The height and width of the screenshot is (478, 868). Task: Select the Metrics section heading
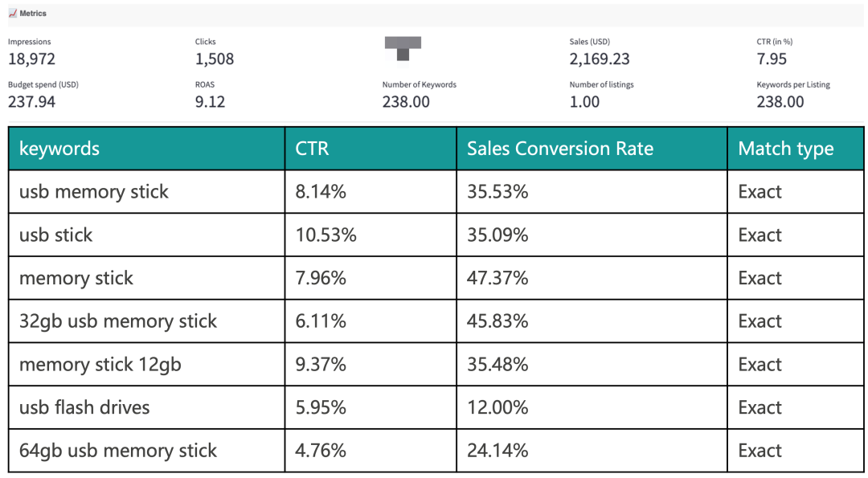click(x=33, y=14)
